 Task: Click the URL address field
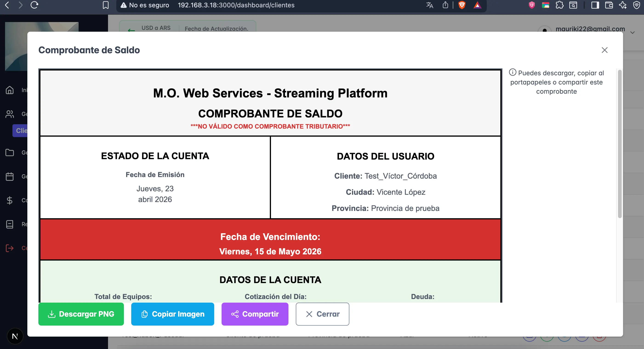[236, 5]
